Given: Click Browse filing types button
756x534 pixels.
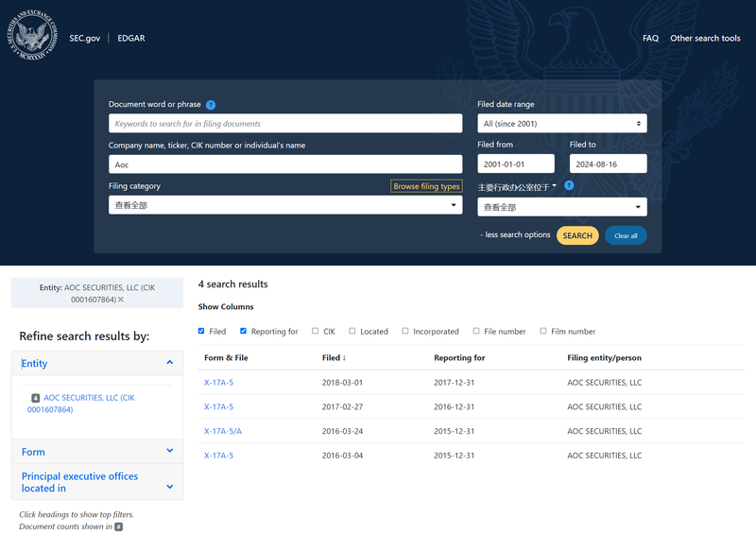Looking at the screenshot, I should [x=426, y=186].
